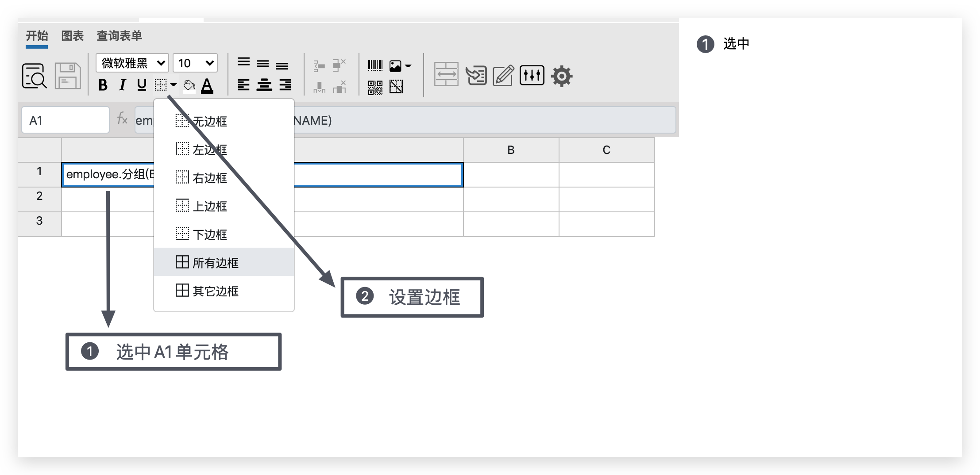
Task: Switch to the 开始 tab
Action: coord(37,36)
